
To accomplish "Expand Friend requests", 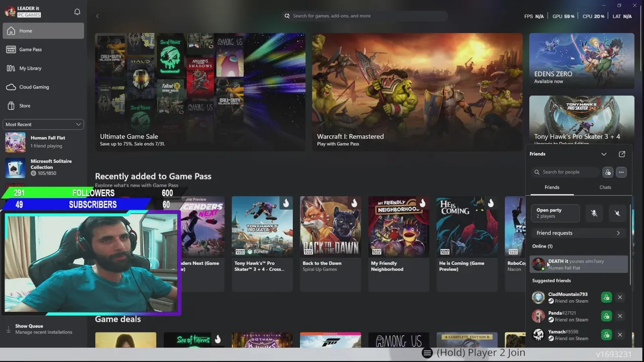I will pyautogui.click(x=579, y=233).
